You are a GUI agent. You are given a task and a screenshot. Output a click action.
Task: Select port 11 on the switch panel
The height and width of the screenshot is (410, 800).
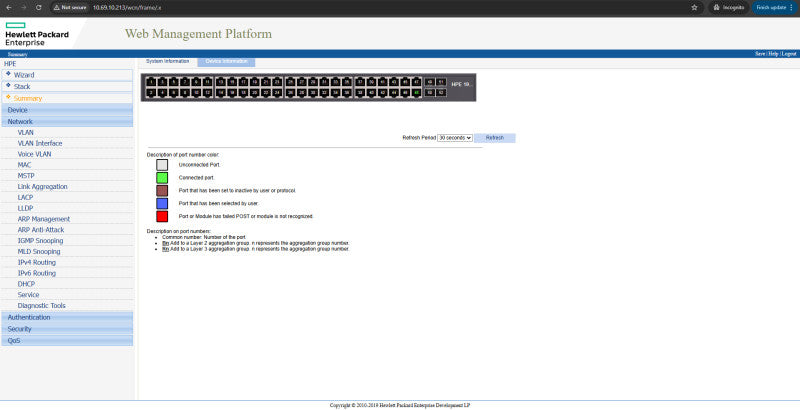[x=208, y=82]
